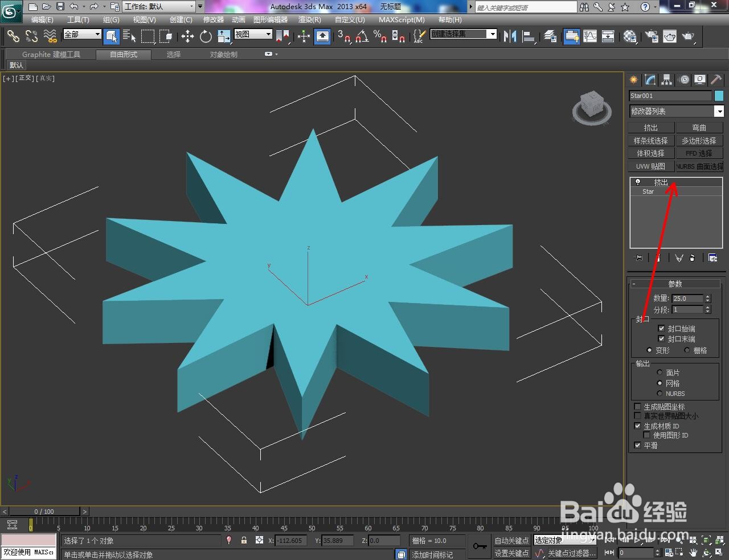Click the Align tool icon

(x=529, y=36)
